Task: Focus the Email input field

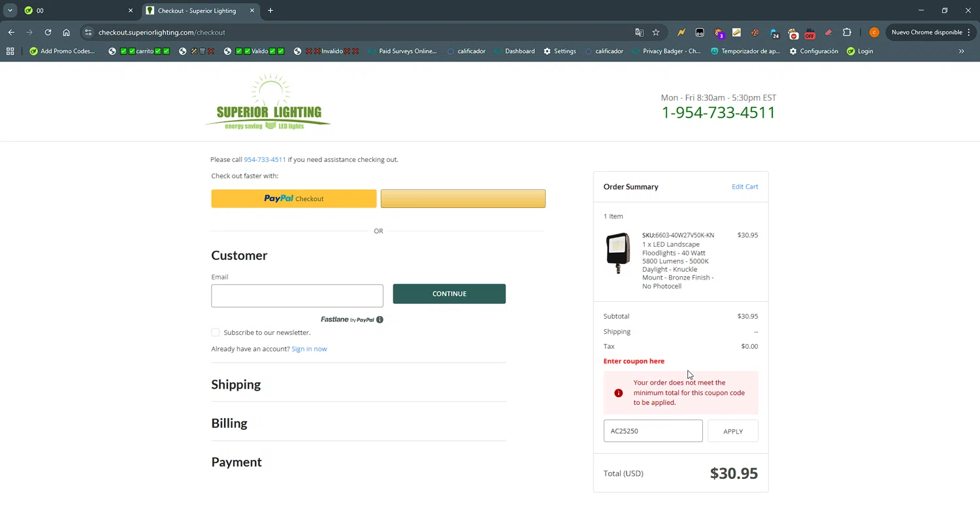Action: (297, 296)
